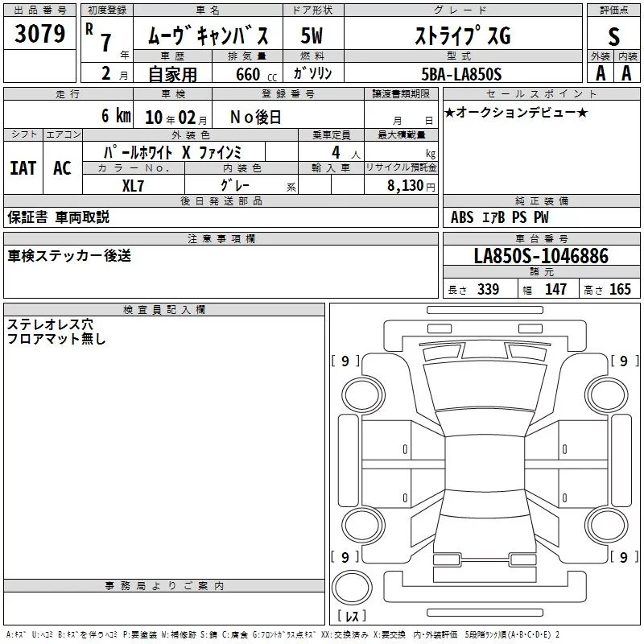Image resolution: width=644 pixels, height=644 pixels.
Task: Click the ステレオレス穴 inspector note
Action: click(50, 324)
